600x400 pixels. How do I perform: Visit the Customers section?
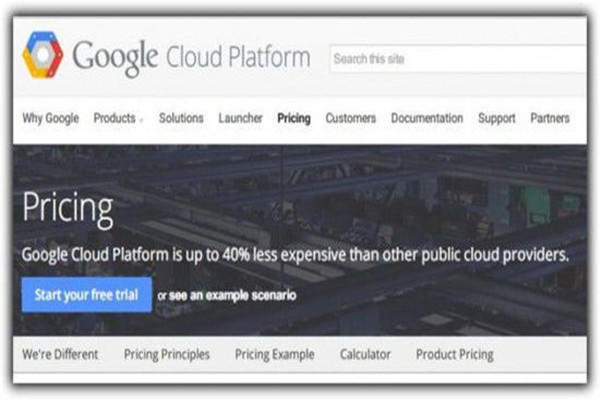click(350, 118)
